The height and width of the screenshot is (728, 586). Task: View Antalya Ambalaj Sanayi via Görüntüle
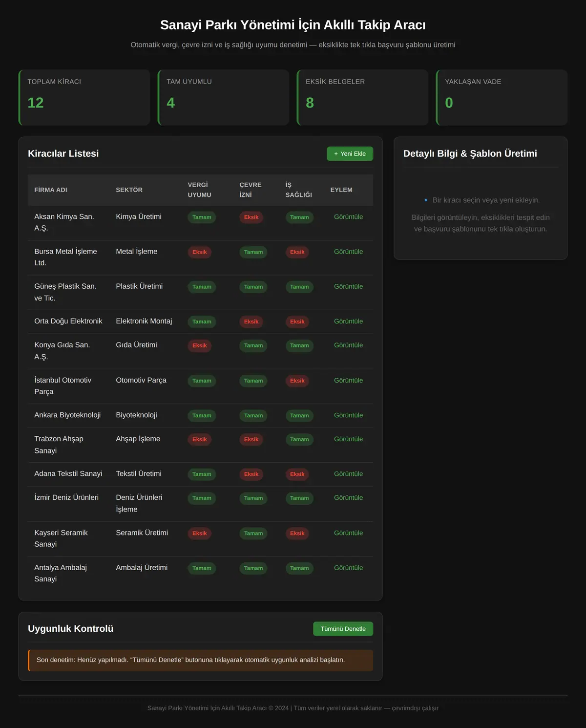tap(348, 567)
